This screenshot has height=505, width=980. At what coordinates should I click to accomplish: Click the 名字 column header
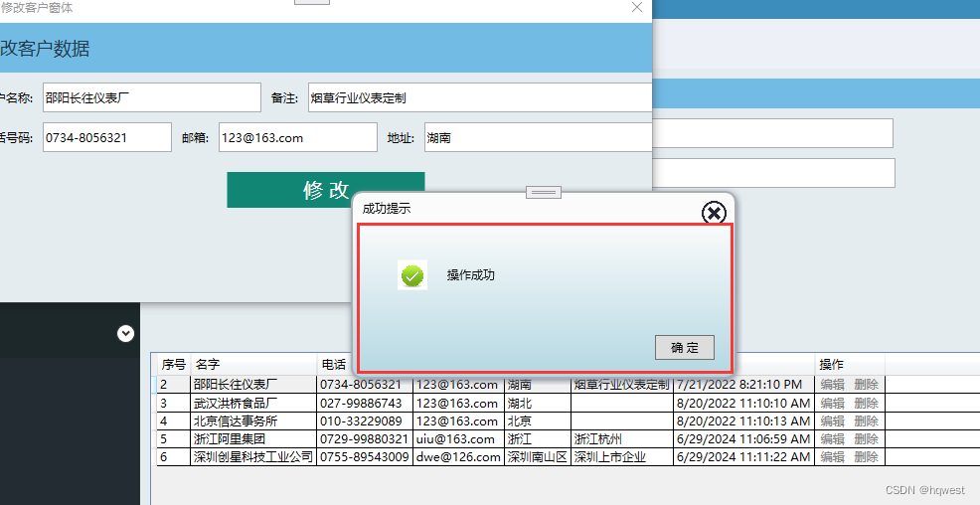(x=253, y=365)
